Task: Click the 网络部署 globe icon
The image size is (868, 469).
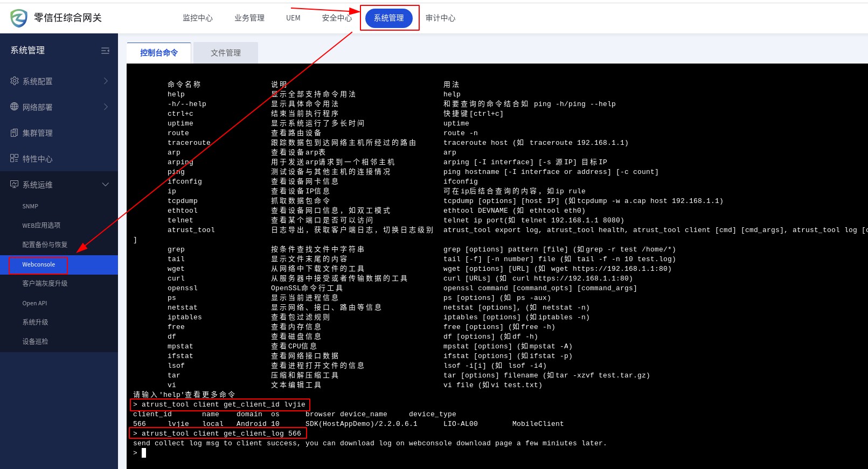Action: (x=15, y=107)
